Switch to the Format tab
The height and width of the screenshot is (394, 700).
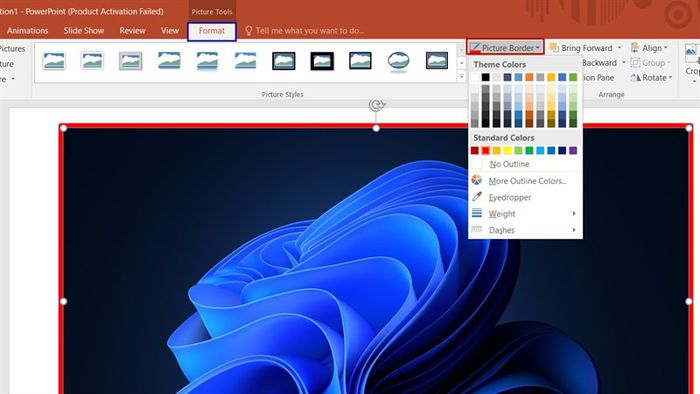click(212, 31)
